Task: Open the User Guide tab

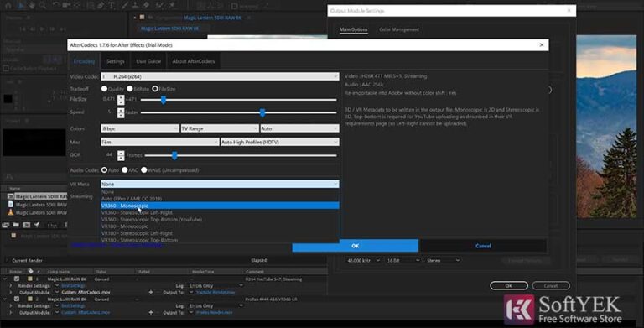Action: [148, 61]
